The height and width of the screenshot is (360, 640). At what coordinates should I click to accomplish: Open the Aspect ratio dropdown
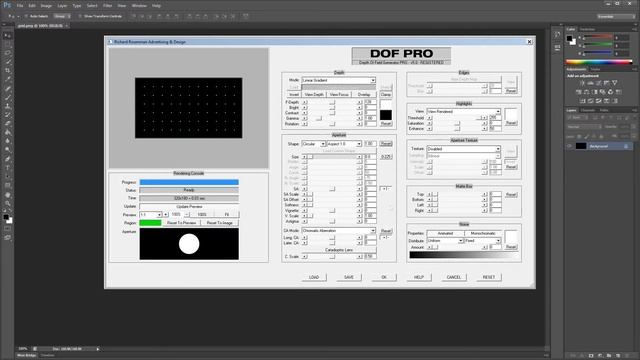(344, 144)
